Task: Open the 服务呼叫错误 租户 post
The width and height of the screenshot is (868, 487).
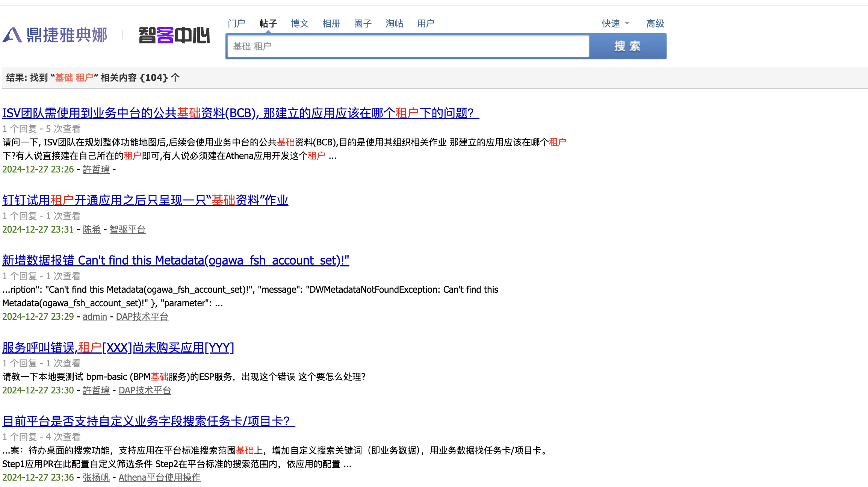Action: [118, 347]
